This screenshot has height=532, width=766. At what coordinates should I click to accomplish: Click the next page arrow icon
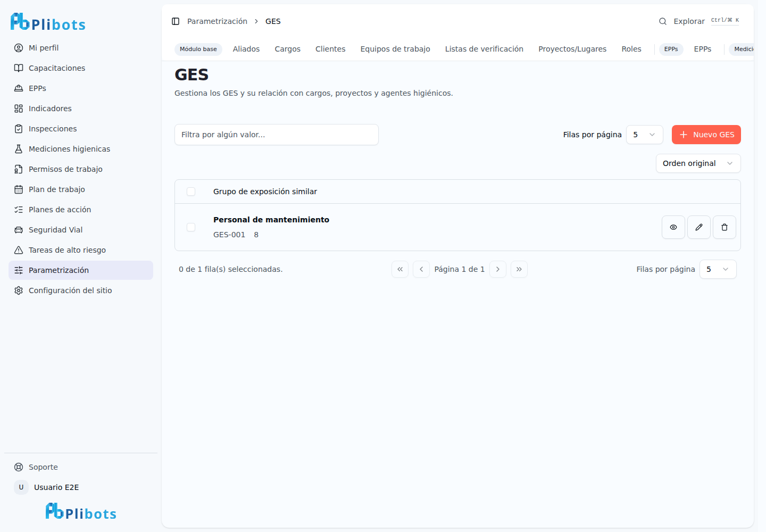click(x=498, y=269)
